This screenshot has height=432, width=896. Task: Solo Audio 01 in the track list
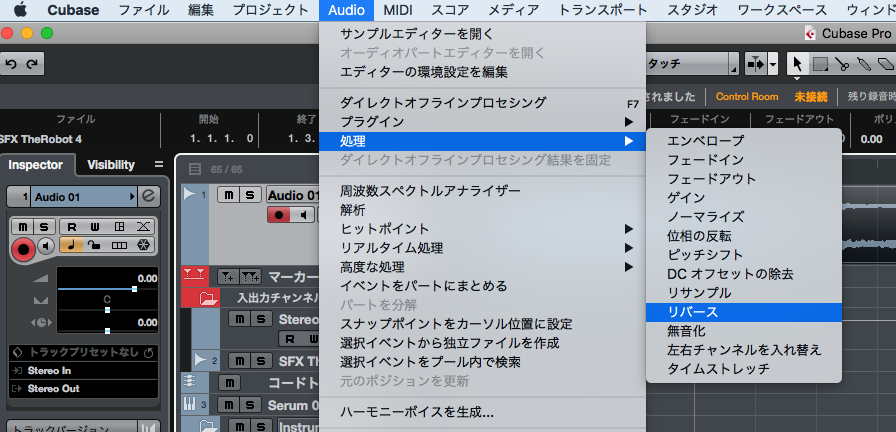coord(250,195)
